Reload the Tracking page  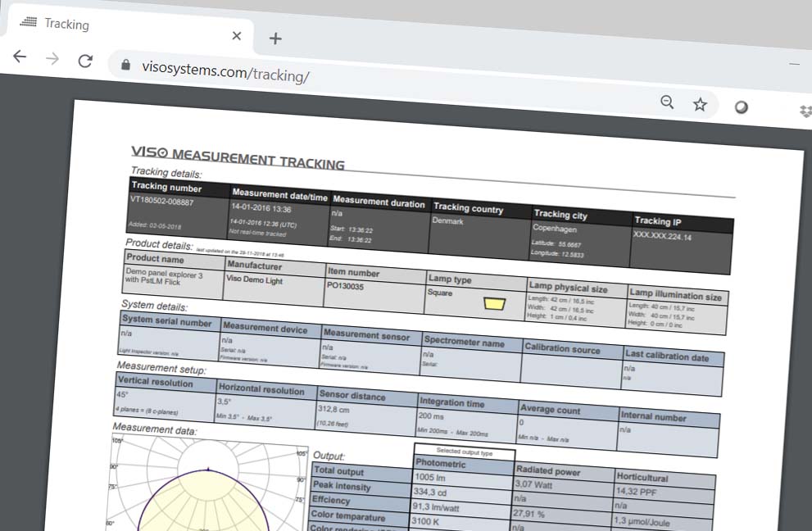click(x=85, y=61)
